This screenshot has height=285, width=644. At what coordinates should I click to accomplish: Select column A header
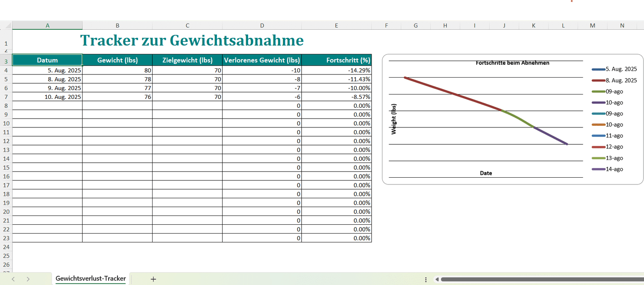coord(47,25)
